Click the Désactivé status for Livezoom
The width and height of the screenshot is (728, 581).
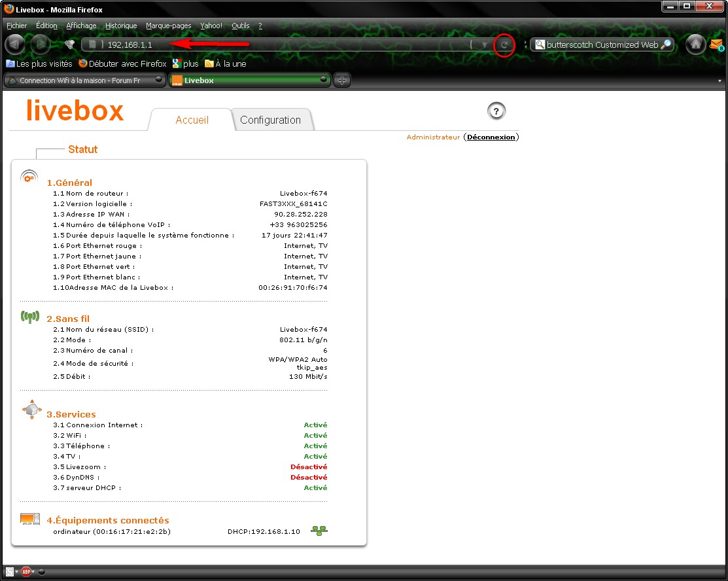(x=309, y=467)
